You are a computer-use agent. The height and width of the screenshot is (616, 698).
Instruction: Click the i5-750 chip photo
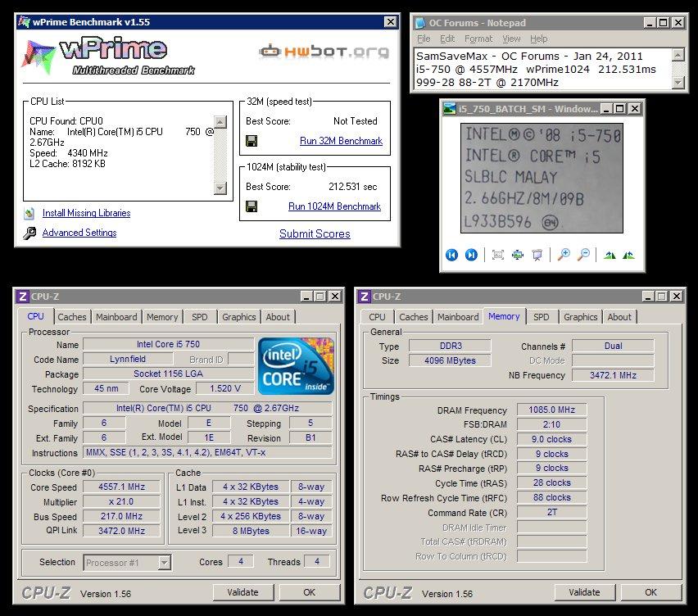542,178
